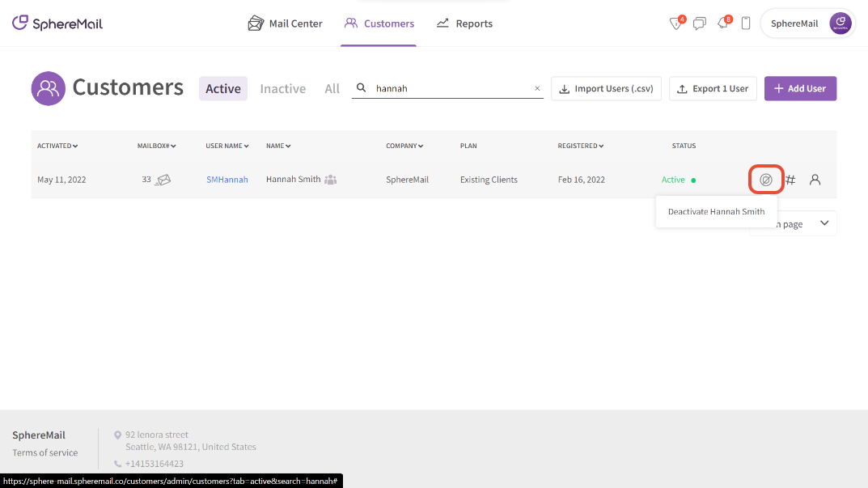868x488 pixels.
Task: Show All customers filter
Action: click(332, 89)
